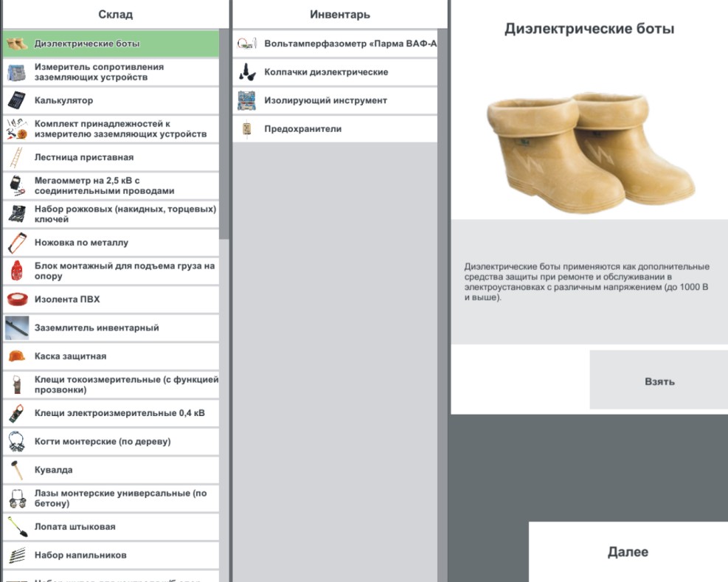The image size is (728, 582).
Task: Click the dielectric caps icon in Инвентарь
Action: click(246, 72)
